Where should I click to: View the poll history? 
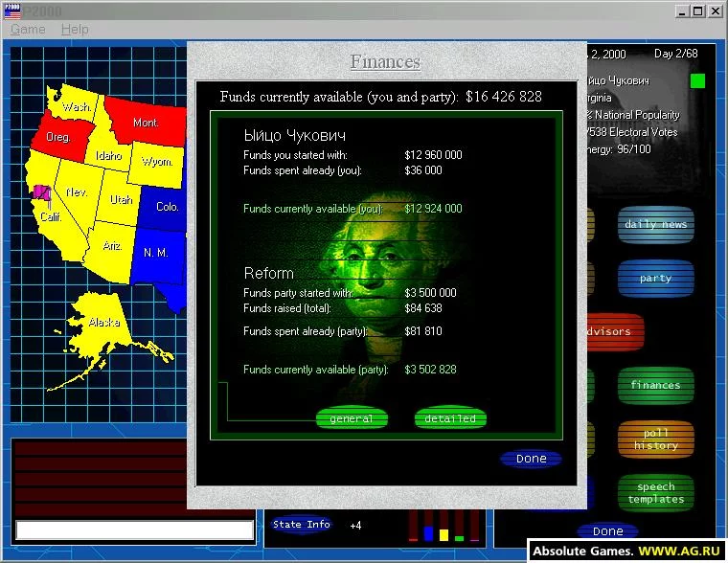(655, 439)
